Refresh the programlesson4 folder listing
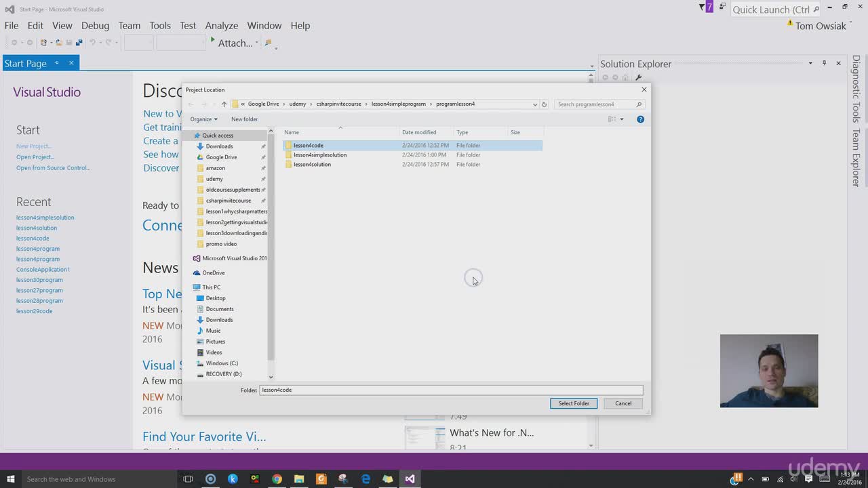Screen dimensions: 868x488 544,104
